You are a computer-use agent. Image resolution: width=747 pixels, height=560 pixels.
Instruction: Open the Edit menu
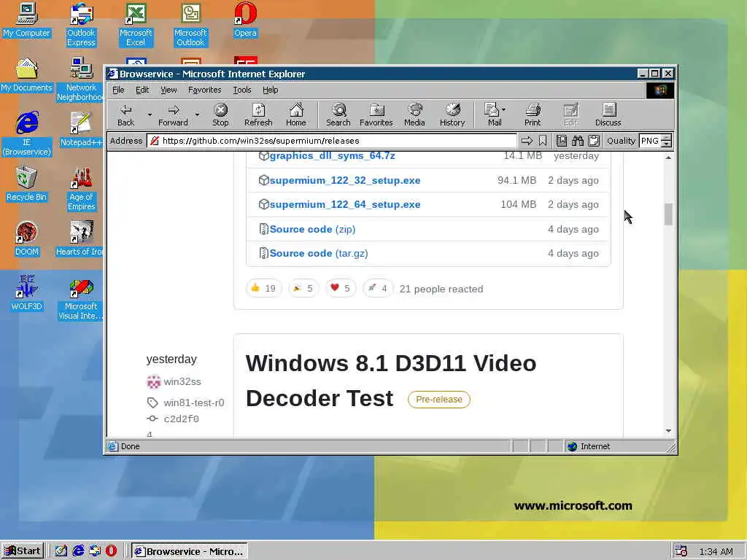pyautogui.click(x=142, y=90)
